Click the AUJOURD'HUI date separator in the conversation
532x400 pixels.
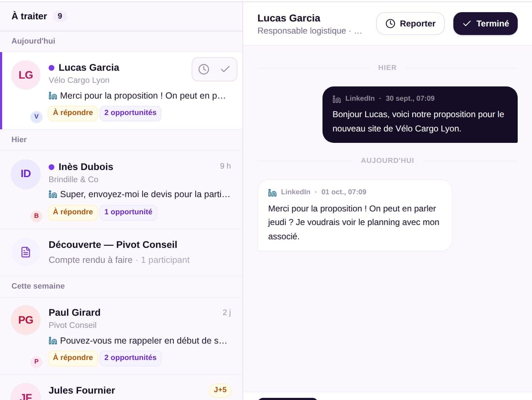388,161
